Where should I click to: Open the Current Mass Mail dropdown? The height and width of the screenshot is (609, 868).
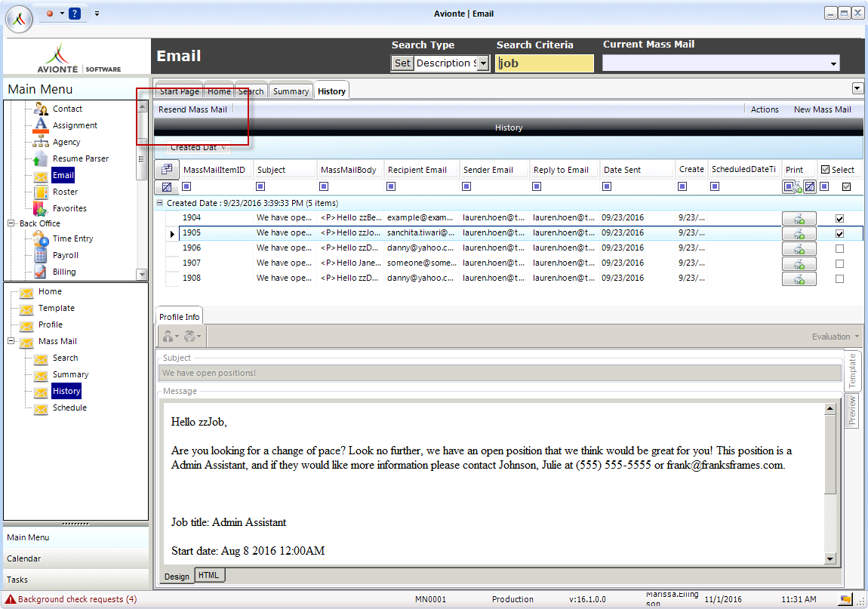[x=833, y=64]
